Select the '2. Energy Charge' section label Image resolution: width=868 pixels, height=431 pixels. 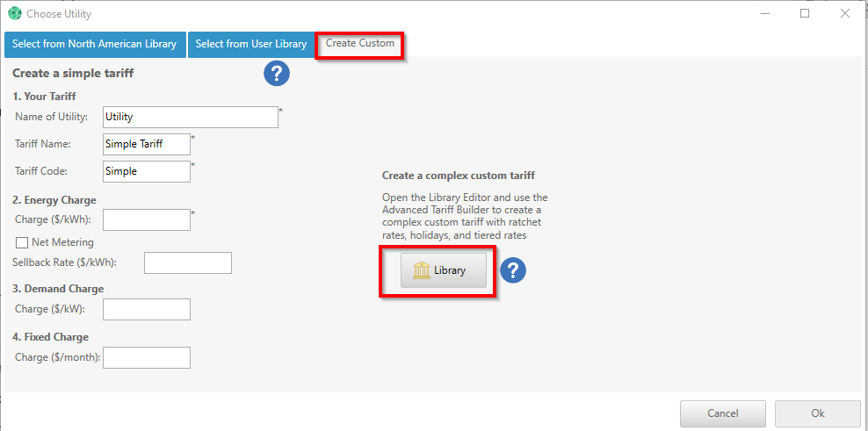pyautogui.click(x=54, y=200)
